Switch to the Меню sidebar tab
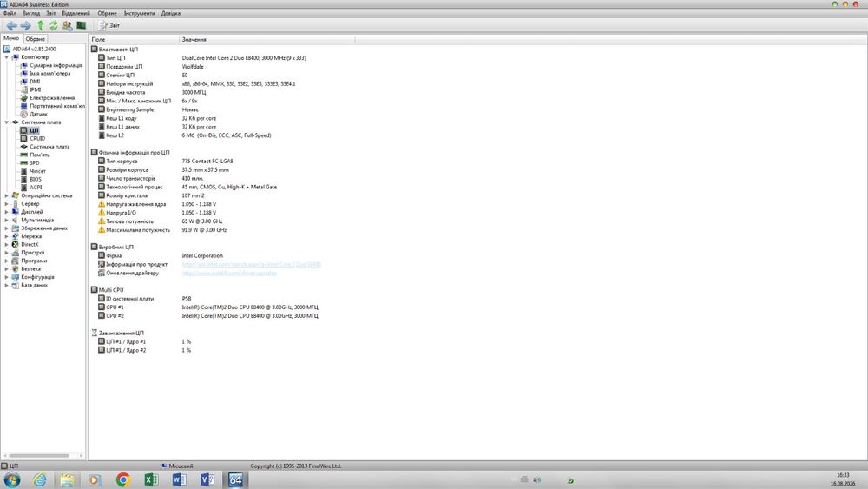The width and height of the screenshot is (868, 489). click(11, 38)
